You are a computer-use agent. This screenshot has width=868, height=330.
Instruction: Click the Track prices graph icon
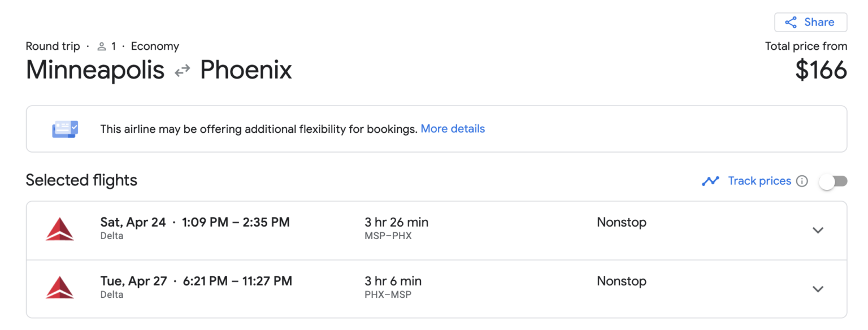(711, 181)
